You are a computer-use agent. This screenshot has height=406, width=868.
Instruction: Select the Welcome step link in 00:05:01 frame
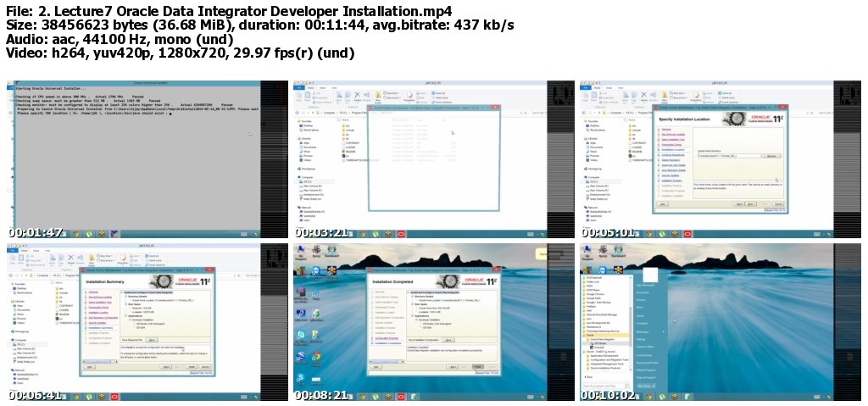click(x=666, y=130)
